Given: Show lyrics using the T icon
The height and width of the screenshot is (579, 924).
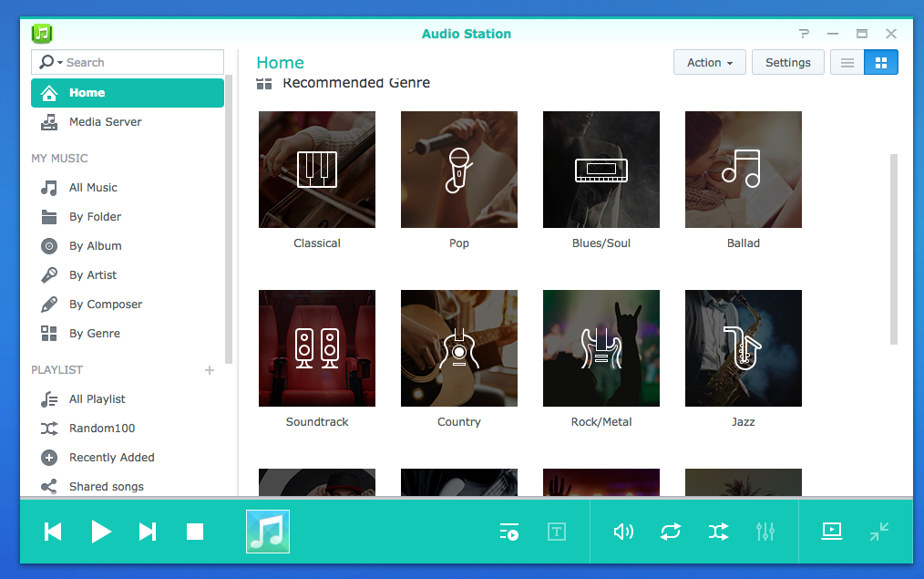Looking at the screenshot, I should tap(557, 532).
